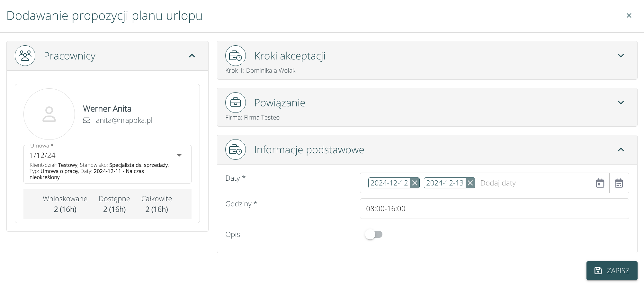The height and width of the screenshot is (288, 644).
Task: Open the Umowa contract dropdown
Action: pos(179,155)
